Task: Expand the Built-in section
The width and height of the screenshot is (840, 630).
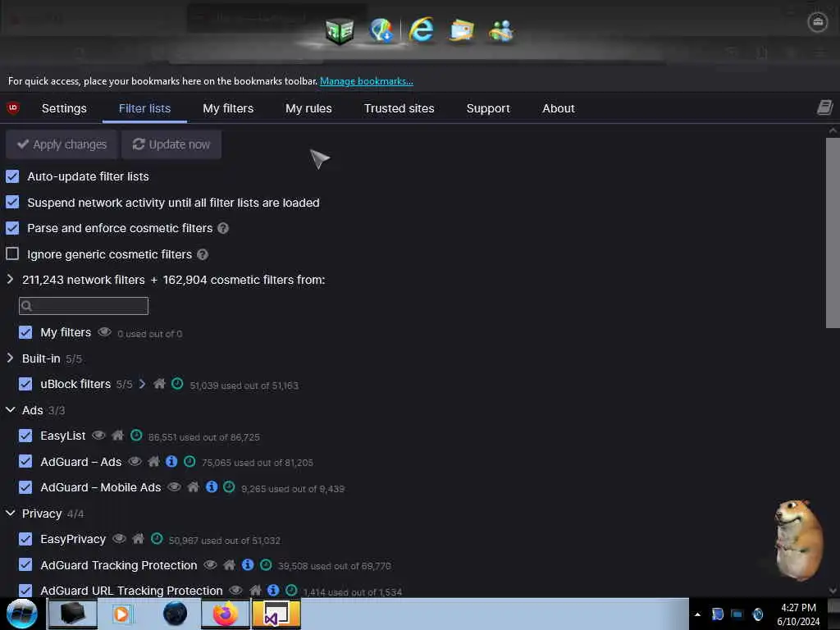Action: pyautogui.click(x=10, y=358)
